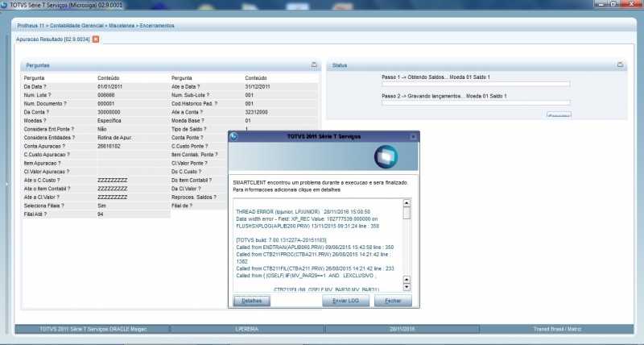Click the Called from CTB211FIL log line

click(315, 268)
